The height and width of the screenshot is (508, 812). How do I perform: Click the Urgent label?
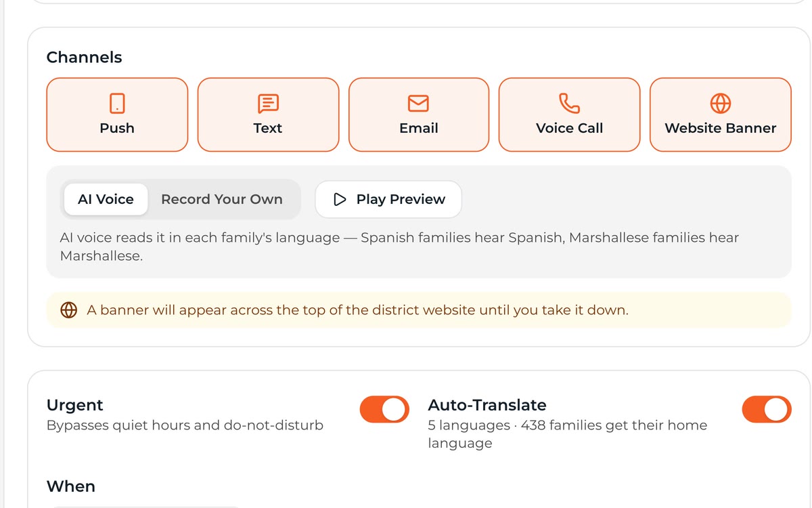click(x=74, y=405)
